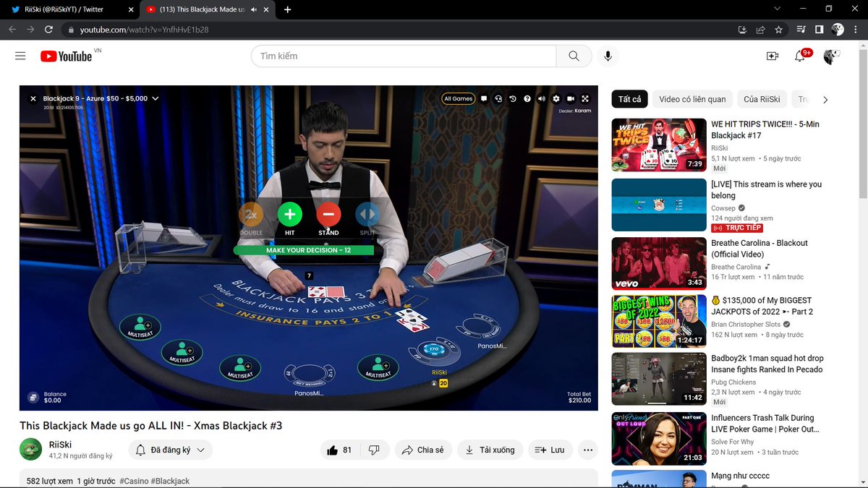The width and height of the screenshot is (868, 488).
Task: Open live support headset icon in game
Action: click(498, 98)
